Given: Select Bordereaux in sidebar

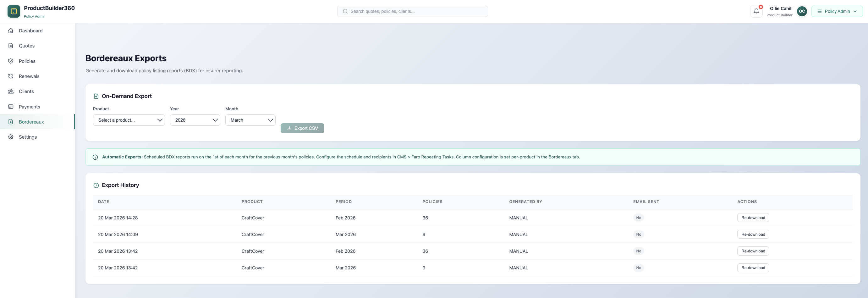Looking at the screenshot, I should (37, 122).
